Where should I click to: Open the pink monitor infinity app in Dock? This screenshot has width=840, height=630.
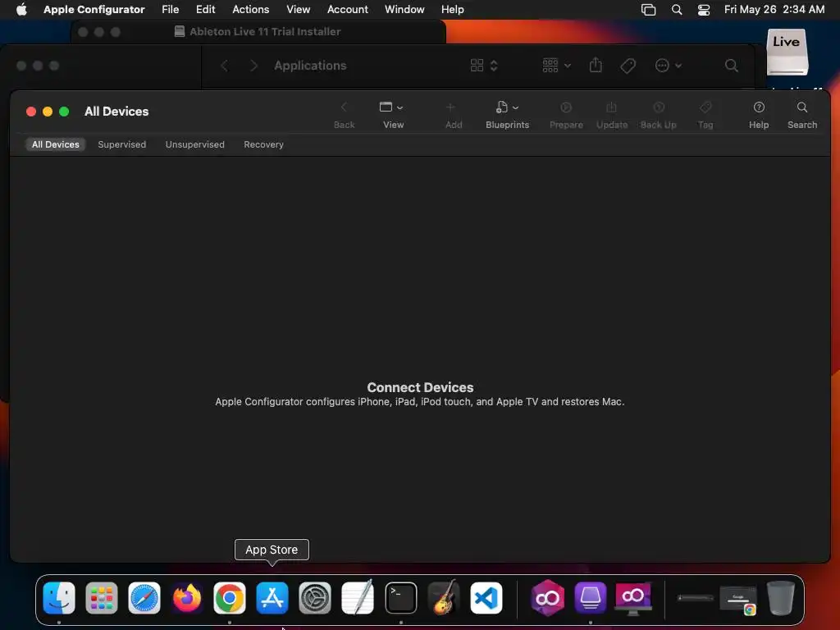pyautogui.click(x=633, y=597)
